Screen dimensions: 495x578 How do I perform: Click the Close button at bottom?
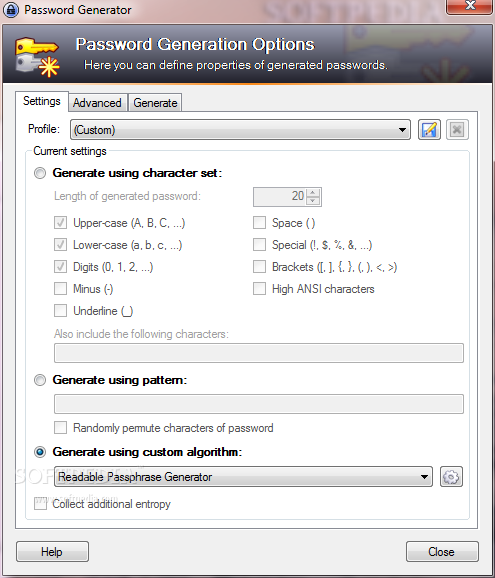(442, 552)
